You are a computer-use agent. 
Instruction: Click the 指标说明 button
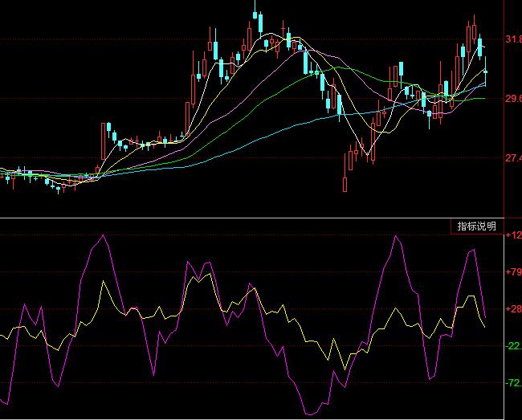(x=476, y=226)
